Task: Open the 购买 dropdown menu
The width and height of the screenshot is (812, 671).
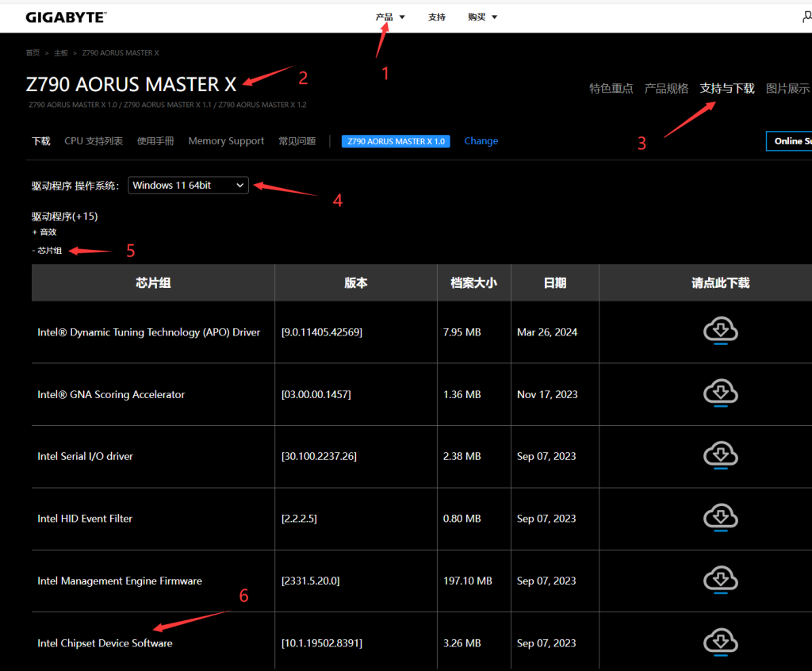Action: (482, 17)
